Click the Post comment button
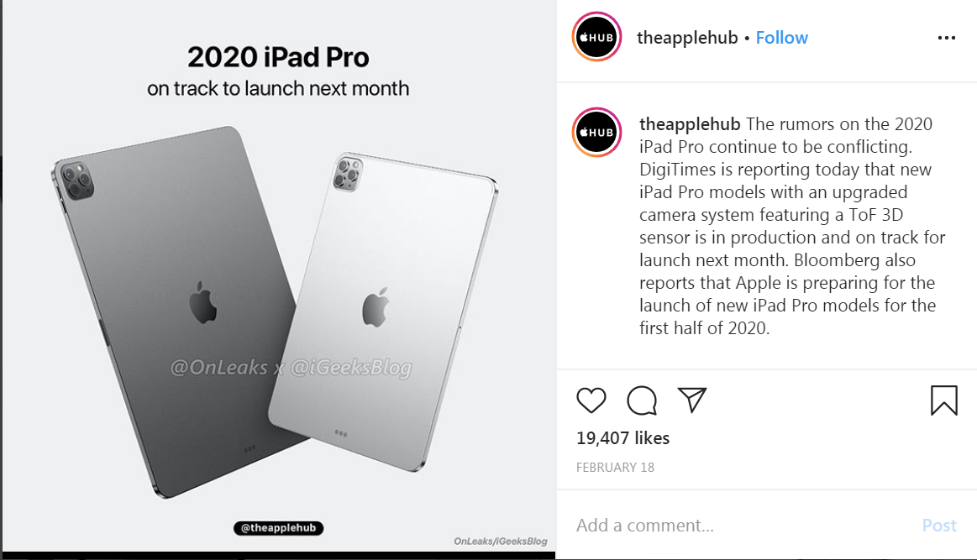Image resolution: width=977 pixels, height=560 pixels. (939, 525)
